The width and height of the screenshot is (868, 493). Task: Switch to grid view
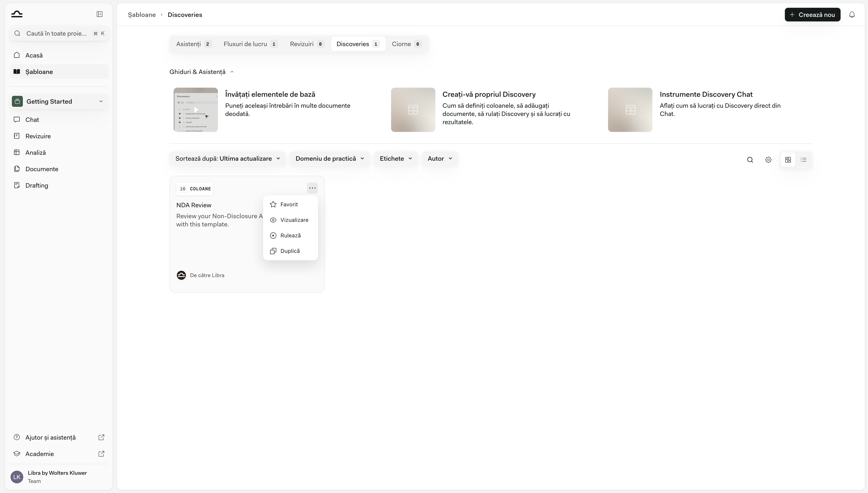[788, 160]
